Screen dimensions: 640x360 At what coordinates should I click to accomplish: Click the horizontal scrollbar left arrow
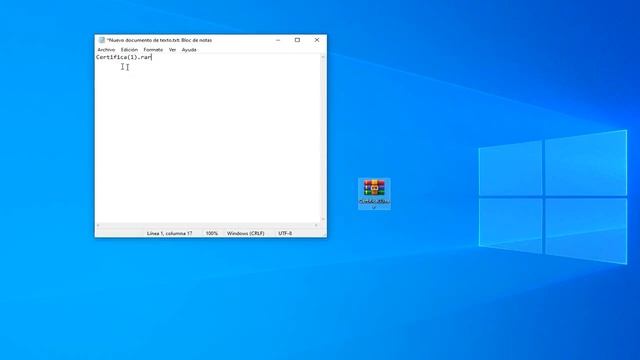click(x=98, y=226)
